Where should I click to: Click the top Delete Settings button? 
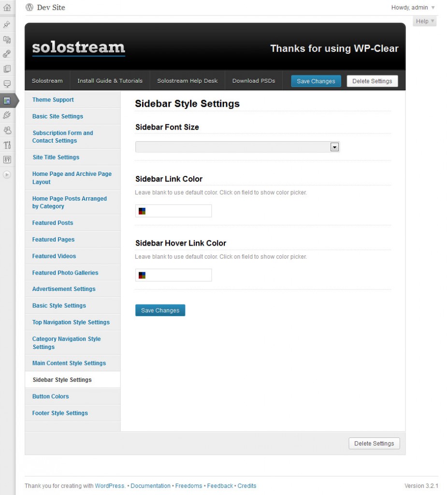coord(372,81)
